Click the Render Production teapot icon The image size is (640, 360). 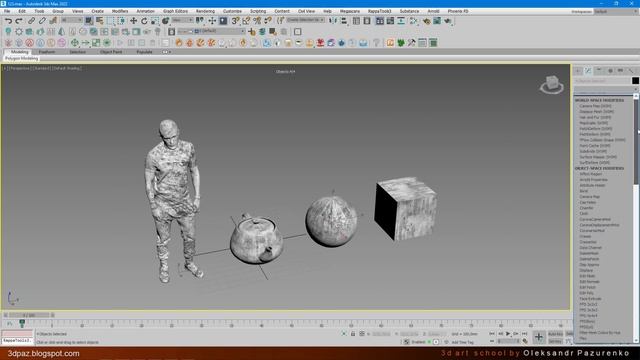tap(448, 20)
